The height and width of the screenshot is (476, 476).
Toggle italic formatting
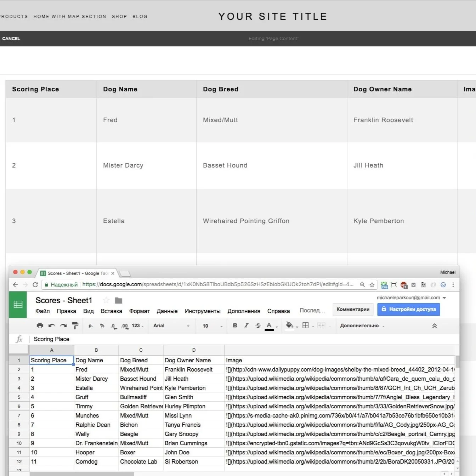pyautogui.click(x=246, y=325)
